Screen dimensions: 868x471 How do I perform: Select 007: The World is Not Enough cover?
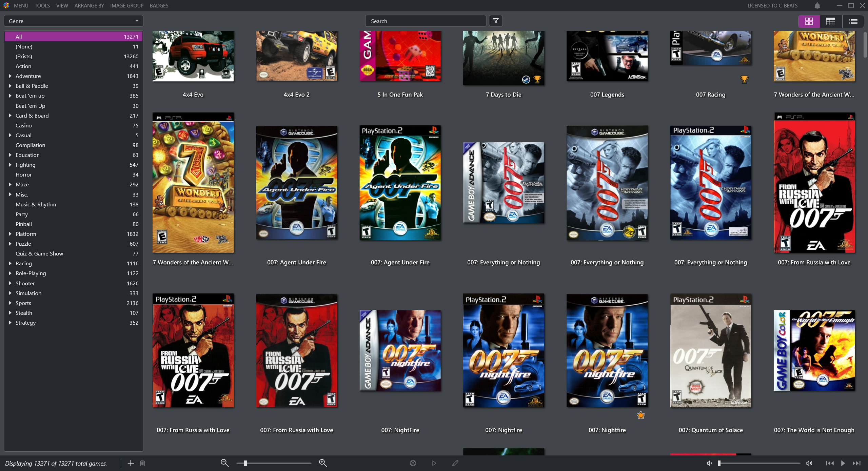814,351
